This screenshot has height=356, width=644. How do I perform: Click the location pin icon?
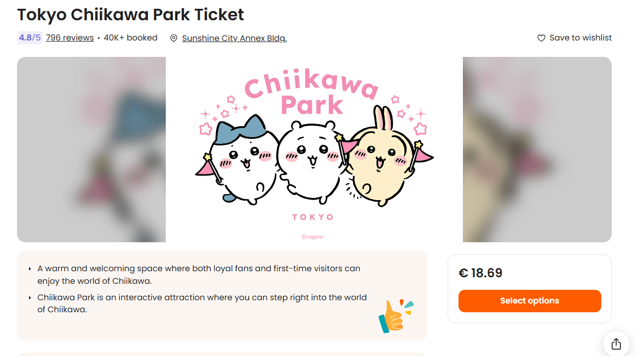pos(174,38)
